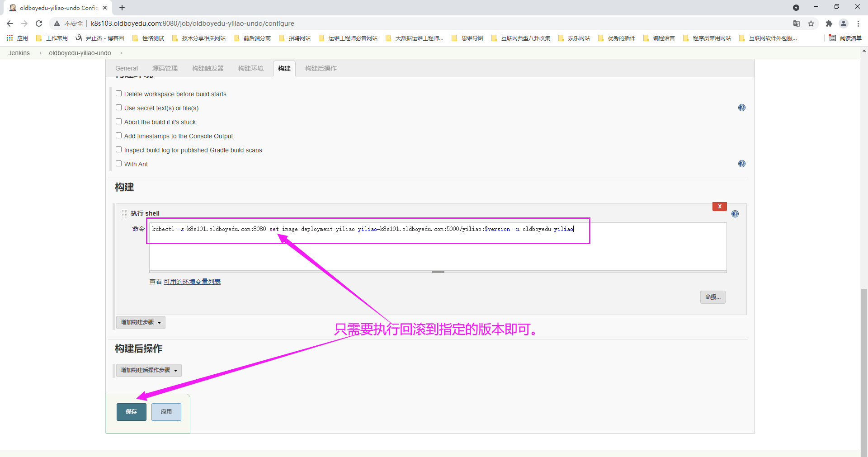The width and height of the screenshot is (868, 457).
Task: Toggle Add timestamps to the Console Output
Action: tap(118, 136)
